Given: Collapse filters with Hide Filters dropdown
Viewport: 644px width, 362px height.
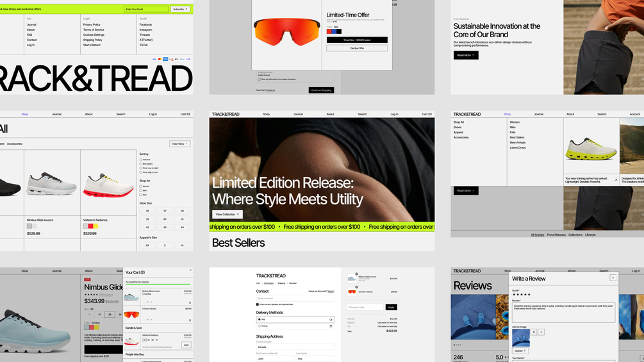Looking at the screenshot, I should (x=180, y=144).
